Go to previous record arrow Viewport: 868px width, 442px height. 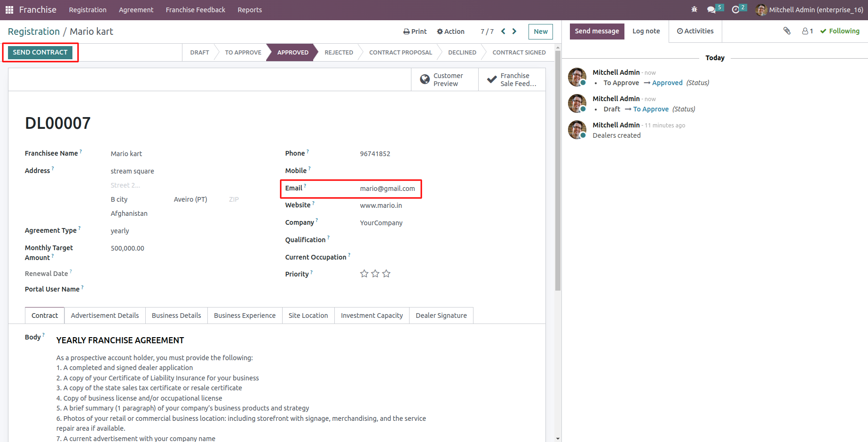pos(503,31)
